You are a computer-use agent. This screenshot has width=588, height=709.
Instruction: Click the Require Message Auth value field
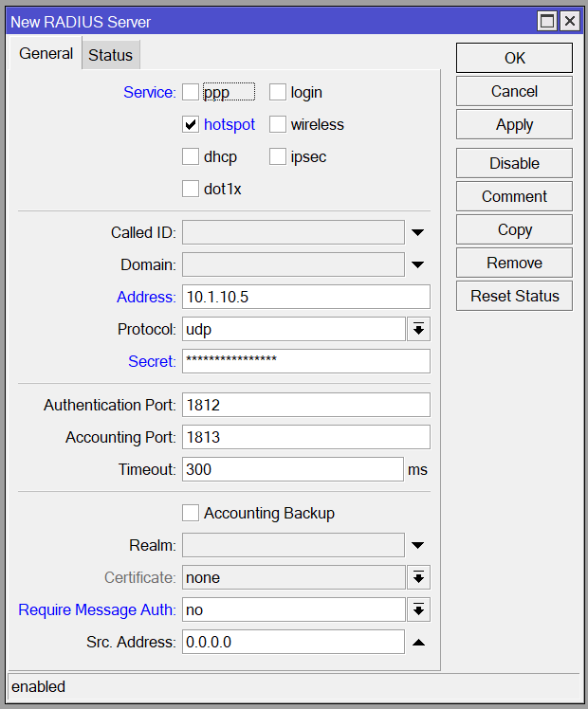click(x=294, y=609)
